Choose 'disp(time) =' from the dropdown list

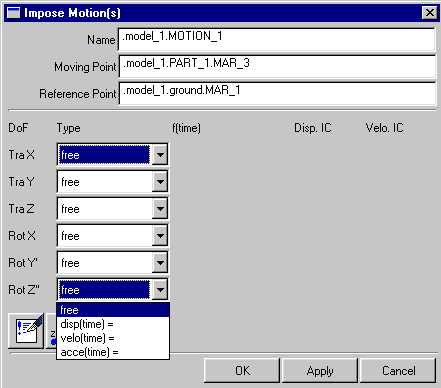click(113, 324)
